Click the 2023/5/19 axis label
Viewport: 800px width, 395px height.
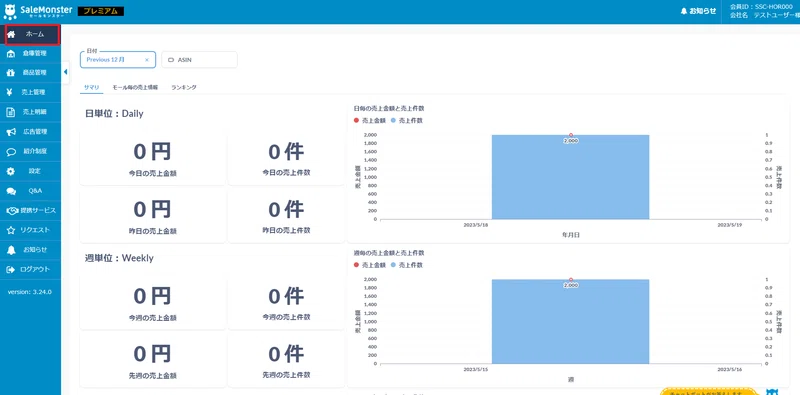[x=729, y=225]
